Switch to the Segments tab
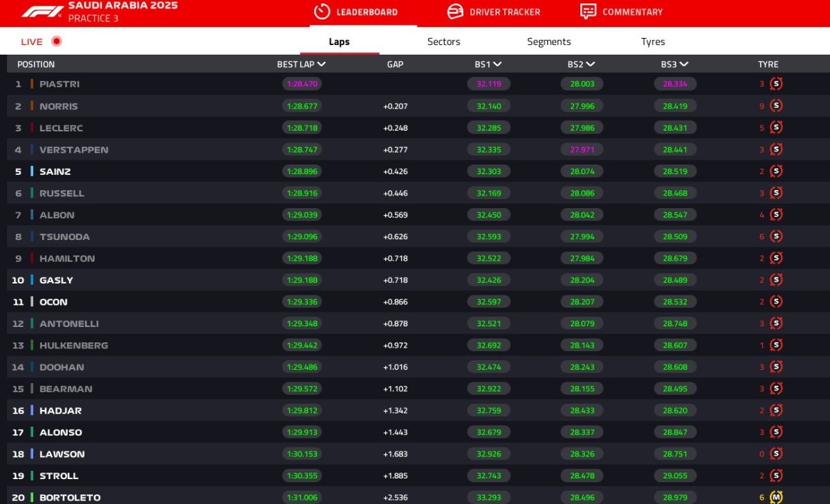The width and height of the screenshot is (830, 504). (x=548, y=41)
